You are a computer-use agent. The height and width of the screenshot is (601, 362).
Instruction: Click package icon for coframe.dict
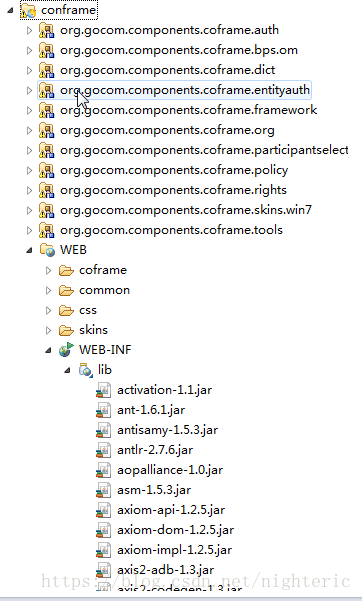46,70
